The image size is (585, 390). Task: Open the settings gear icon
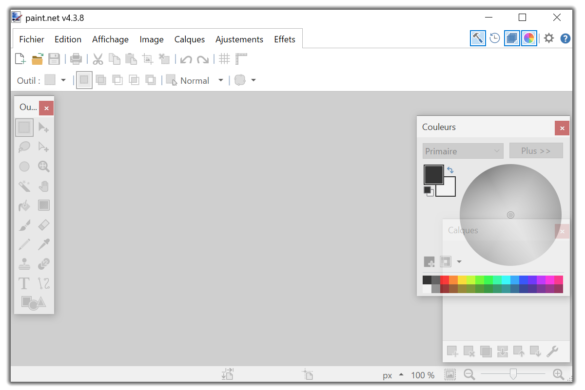549,38
